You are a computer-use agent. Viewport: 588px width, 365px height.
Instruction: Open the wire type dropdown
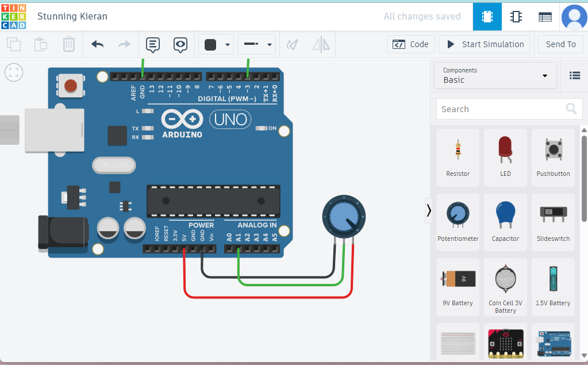(257, 45)
